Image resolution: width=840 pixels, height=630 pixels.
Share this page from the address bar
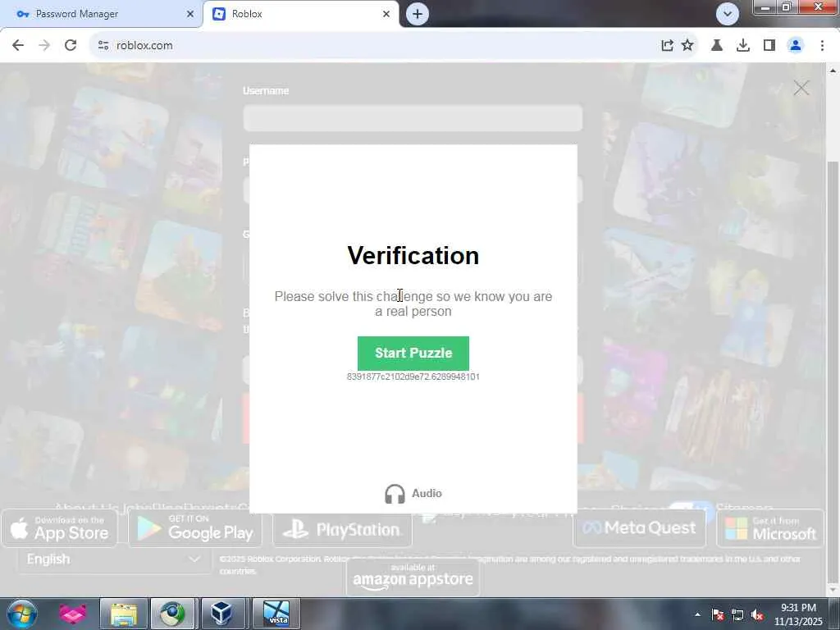[667, 46]
